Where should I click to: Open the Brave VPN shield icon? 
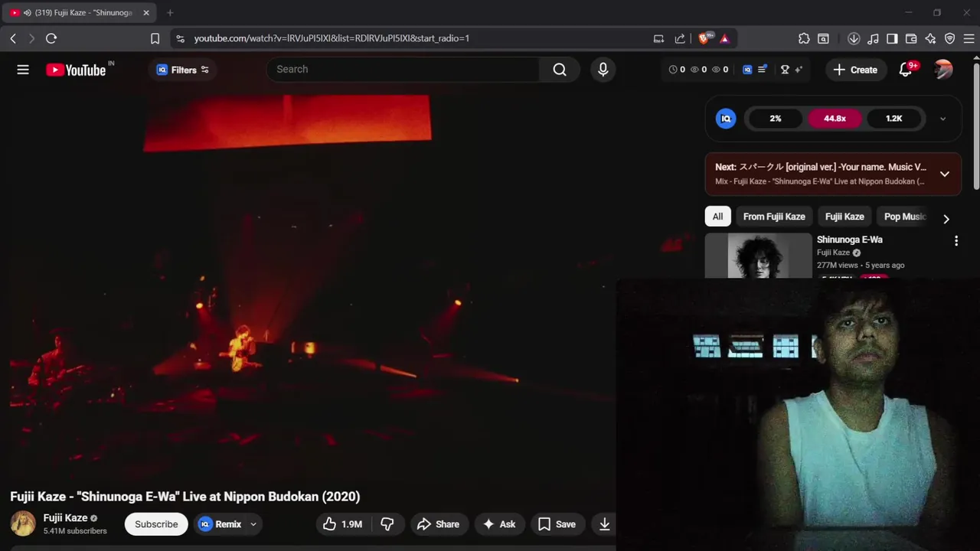point(949,38)
